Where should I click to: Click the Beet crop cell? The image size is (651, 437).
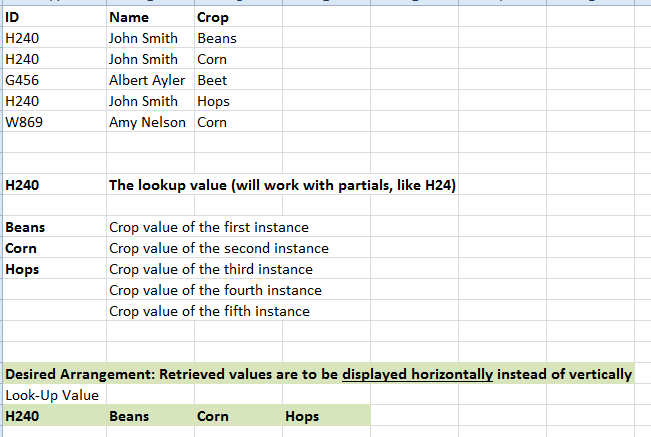tap(238, 80)
